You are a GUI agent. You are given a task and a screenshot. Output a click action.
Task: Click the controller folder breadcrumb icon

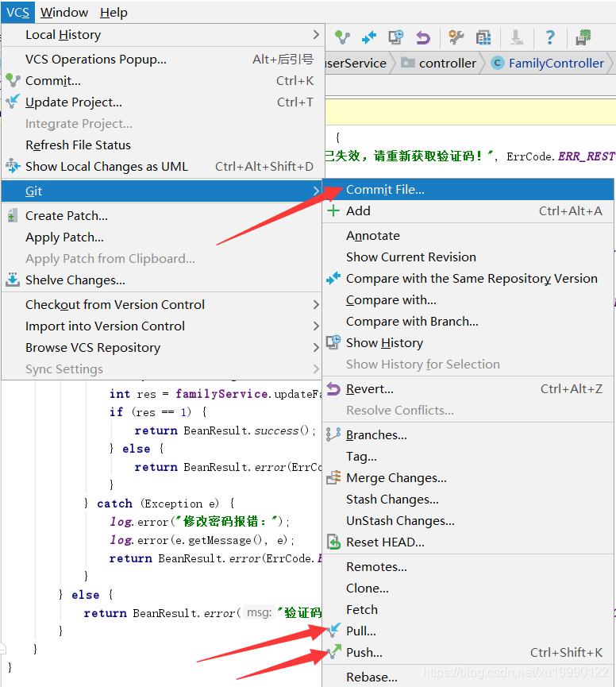(408, 63)
